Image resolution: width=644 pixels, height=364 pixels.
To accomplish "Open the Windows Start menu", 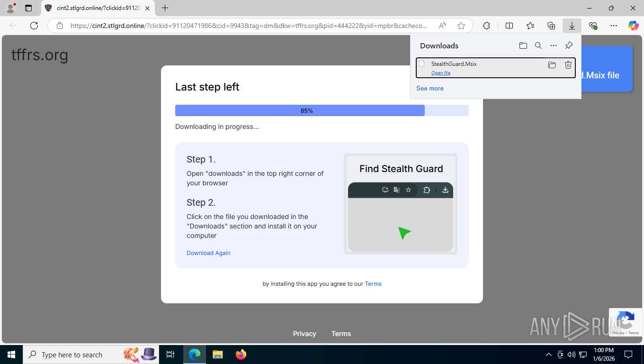I will click(11, 355).
